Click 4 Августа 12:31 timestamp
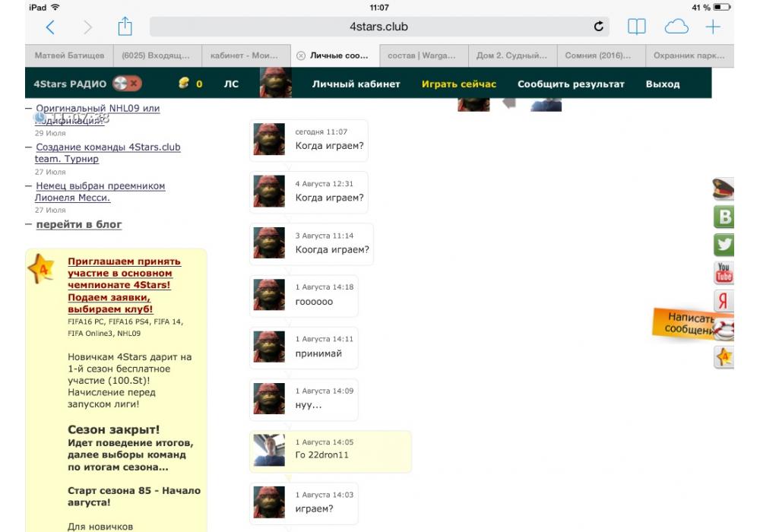The height and width of the screenshot is (532, 760). [x=325, y=184]
